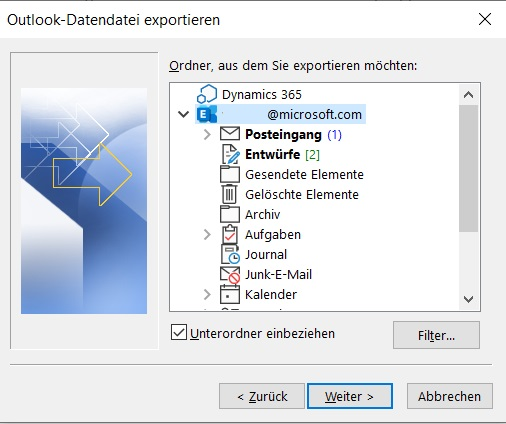506x424 pixels.
Task: Close the export dialog window
Action: coord(485,19)
